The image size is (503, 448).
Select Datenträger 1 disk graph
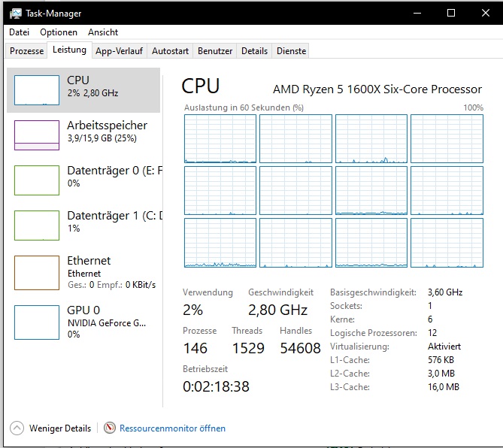[x=37, y=226]
